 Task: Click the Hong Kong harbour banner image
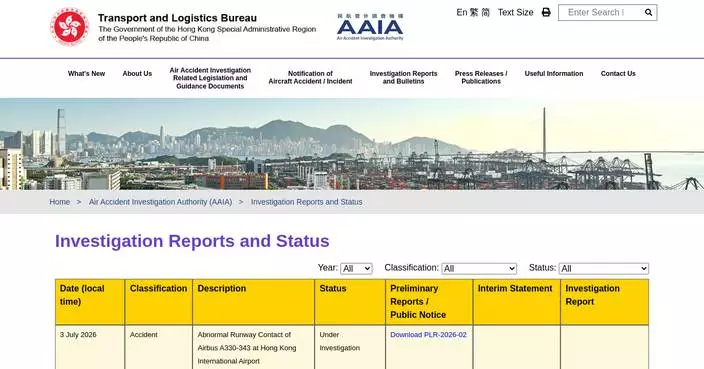(352, 144)
